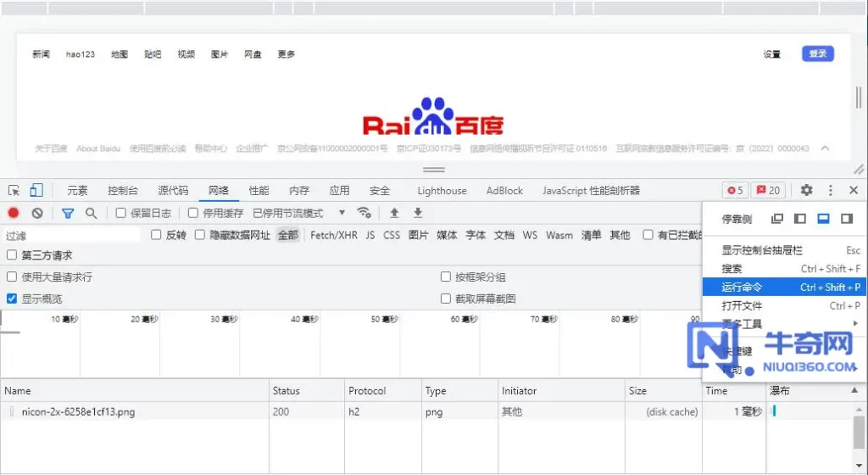Open the hao123 link
The width and height of the screenshot is (868, 475).
pos(81,53)
